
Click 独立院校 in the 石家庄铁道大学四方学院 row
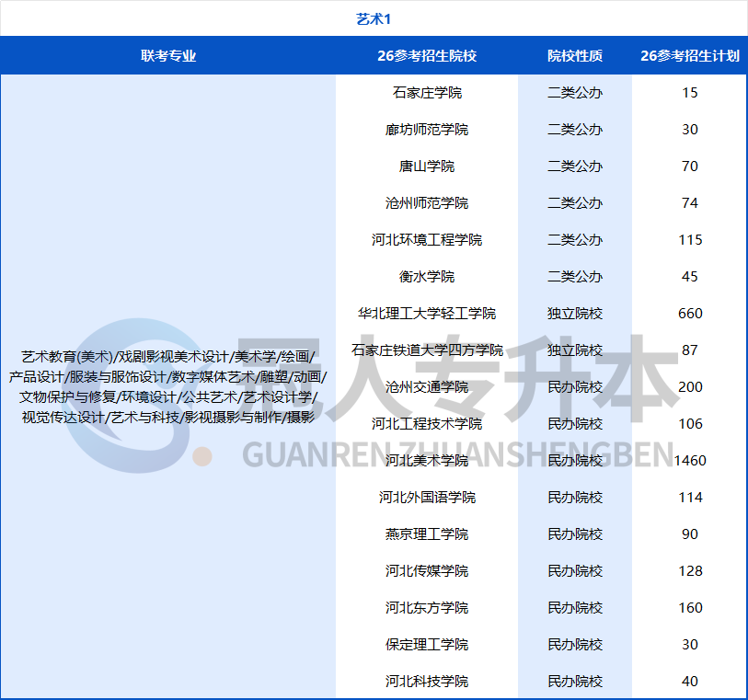click(575, 350)
